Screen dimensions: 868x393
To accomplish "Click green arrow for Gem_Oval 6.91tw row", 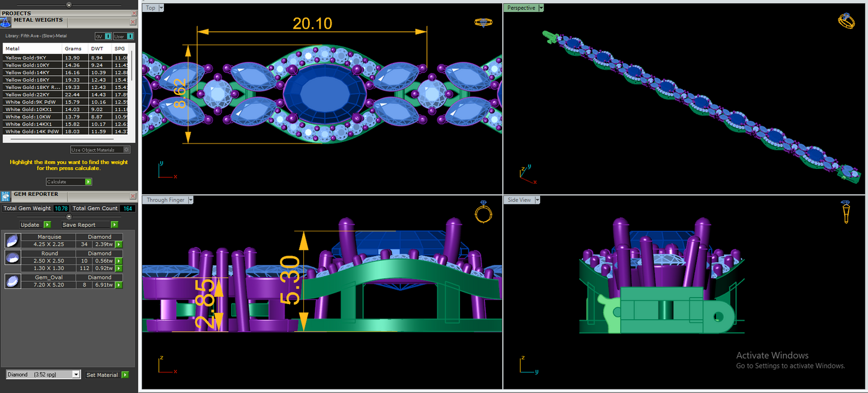I will (x=119, y=285).
